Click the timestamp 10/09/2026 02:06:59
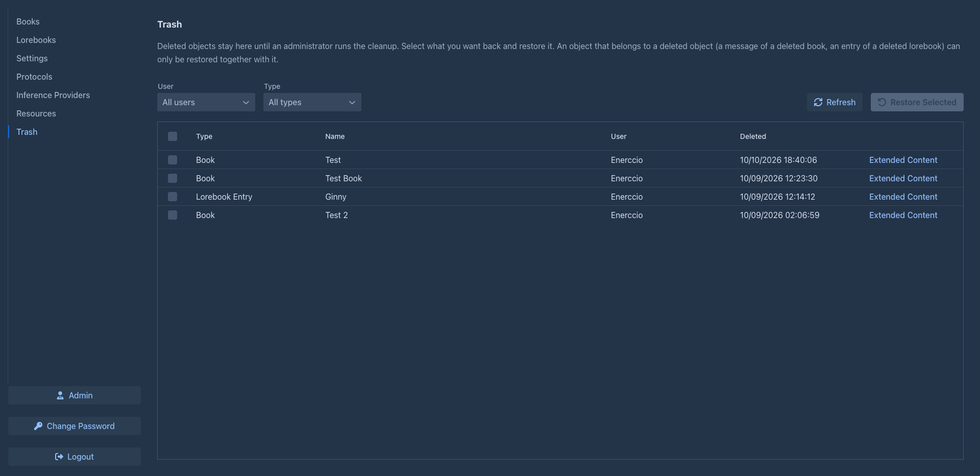The image size is (980, 476). coord(780,215)
